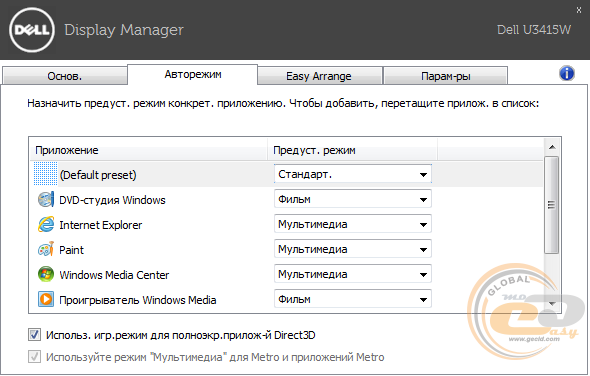The width and height of the screenshot is (590, 376).
Task: Toggle the Мультимедиа for Metro checkbox
Action: pyautogui.click(x=34, y=356)
